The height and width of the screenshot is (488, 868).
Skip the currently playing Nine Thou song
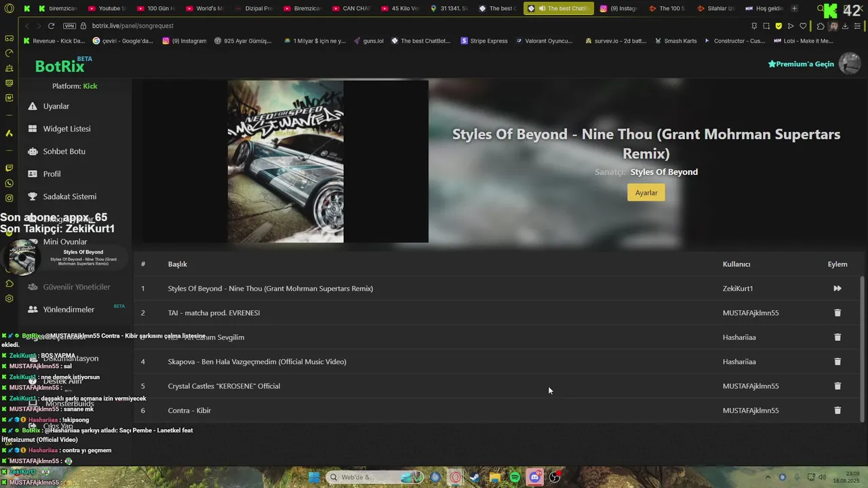click(x=837, y=289)
